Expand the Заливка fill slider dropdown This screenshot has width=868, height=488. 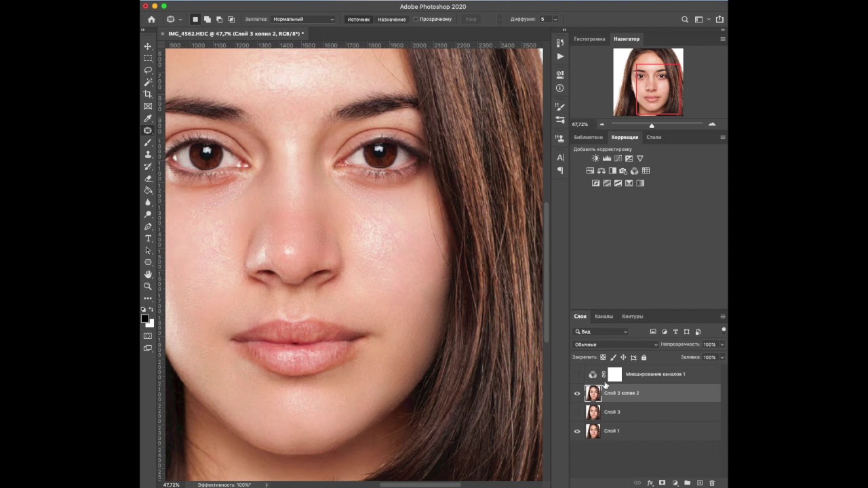[x=722, y=357]
